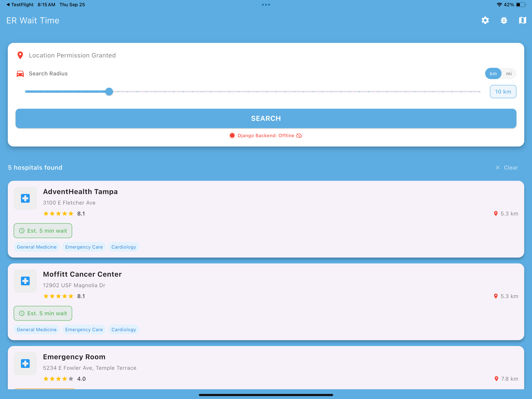Image resolution: width=532 pixels, height=399 pixels.
Task: Tap the AdventHealth Tampa star rating
Action: point(58,214)
